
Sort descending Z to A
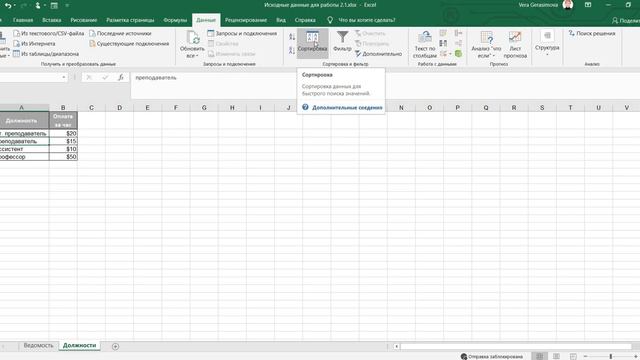pos(292,51)
